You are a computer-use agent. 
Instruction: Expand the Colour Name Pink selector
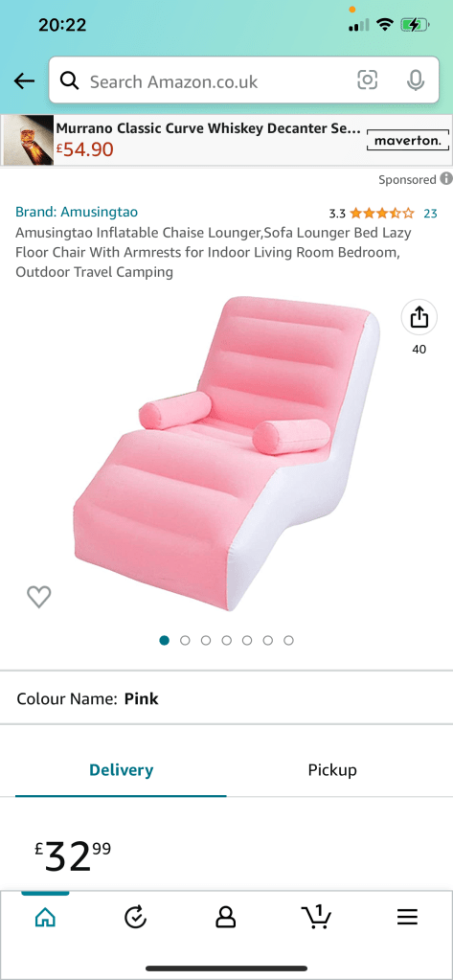[226, 698]
